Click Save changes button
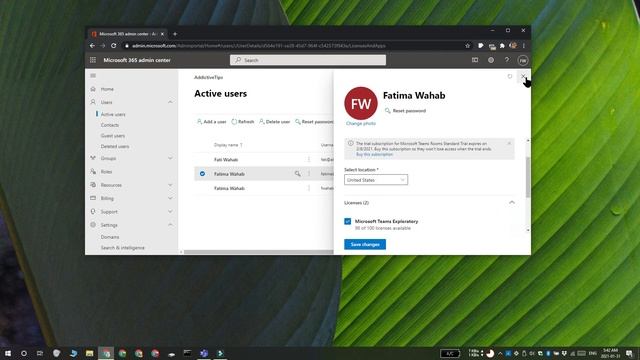 tap(365, 244)
